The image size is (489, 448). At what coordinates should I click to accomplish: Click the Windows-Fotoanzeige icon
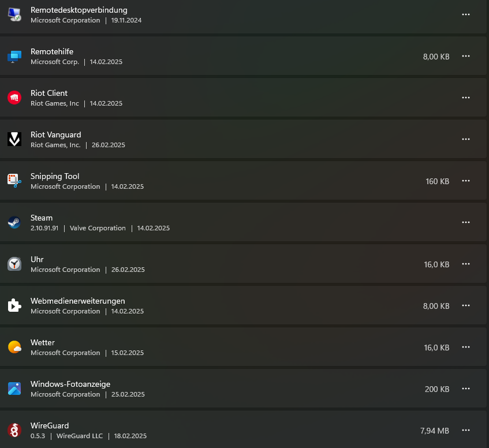pos(14,389)
